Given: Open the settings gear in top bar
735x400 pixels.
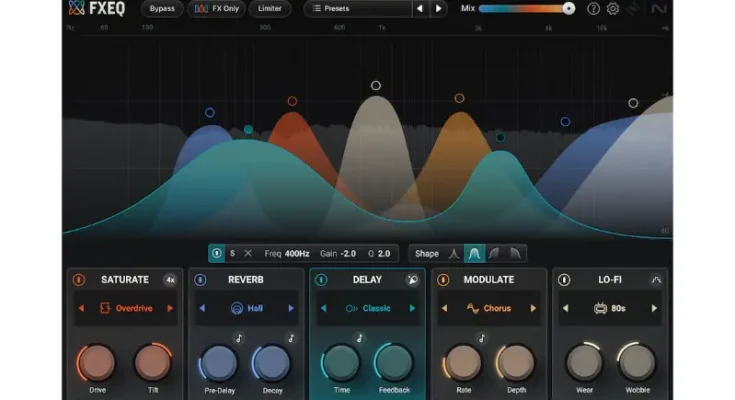Looking at the screenshot, I should pos(613,9).
